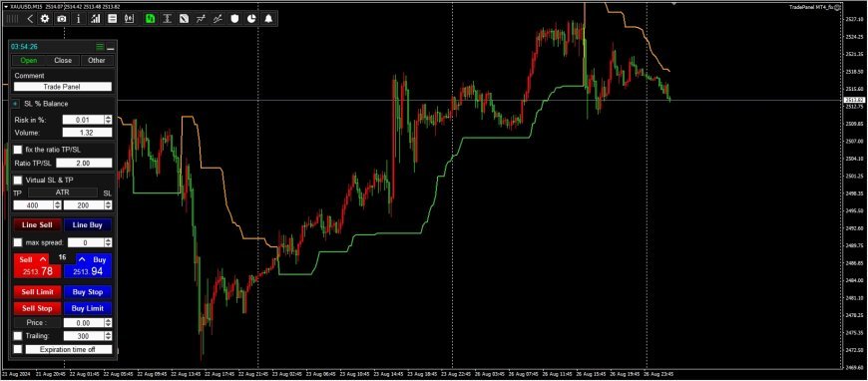868x381 pixels.
Task: Adjust the Risk in % stepper arrows
Action: tap(108, 120)
